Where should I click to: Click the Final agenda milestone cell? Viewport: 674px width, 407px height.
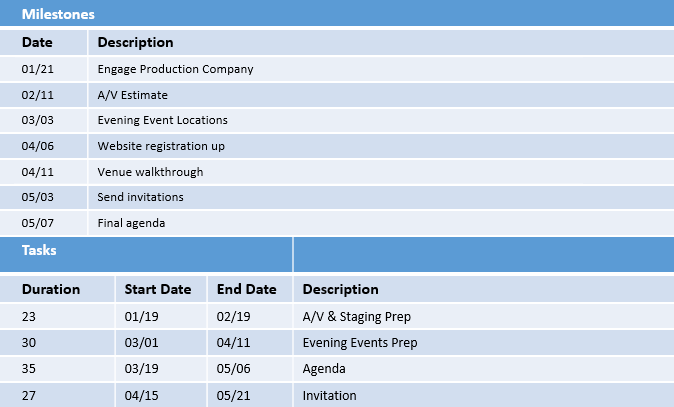131,223
